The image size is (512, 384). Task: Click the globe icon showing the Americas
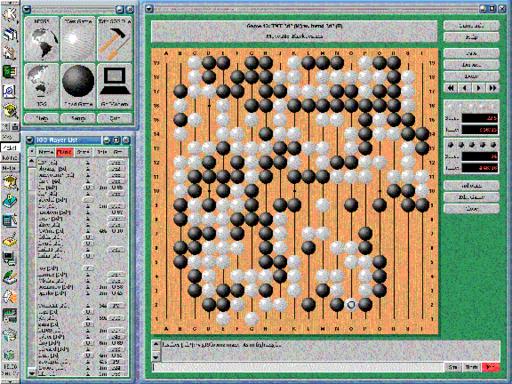click(x=42, y=39)
